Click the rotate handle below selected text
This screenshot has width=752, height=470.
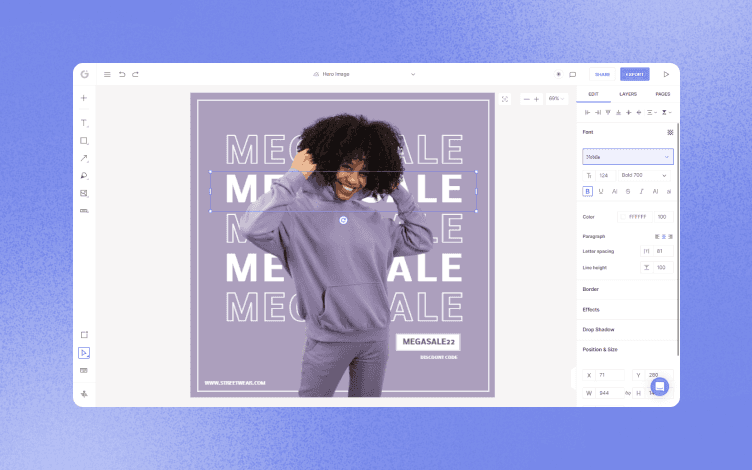point(343,220)
